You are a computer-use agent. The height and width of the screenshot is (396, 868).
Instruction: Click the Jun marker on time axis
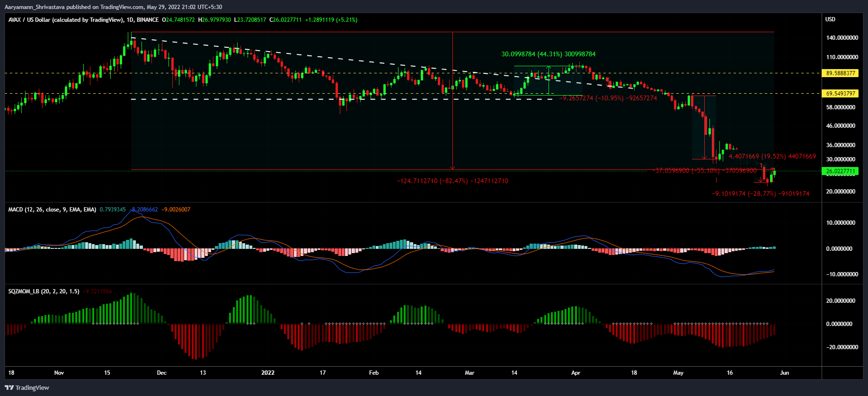784,373
